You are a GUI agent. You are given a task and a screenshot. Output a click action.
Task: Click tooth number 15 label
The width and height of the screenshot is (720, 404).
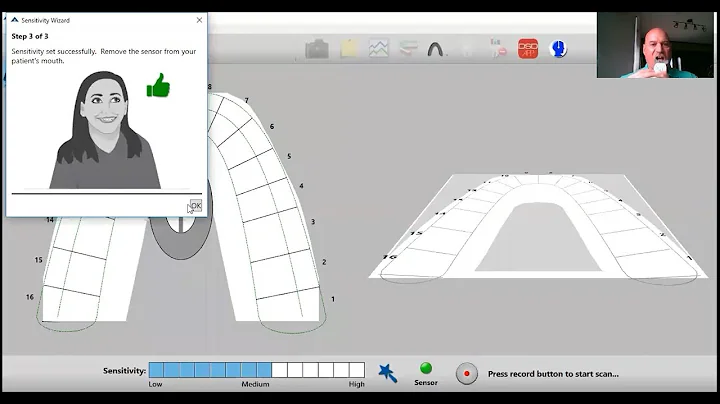(39, 260)
